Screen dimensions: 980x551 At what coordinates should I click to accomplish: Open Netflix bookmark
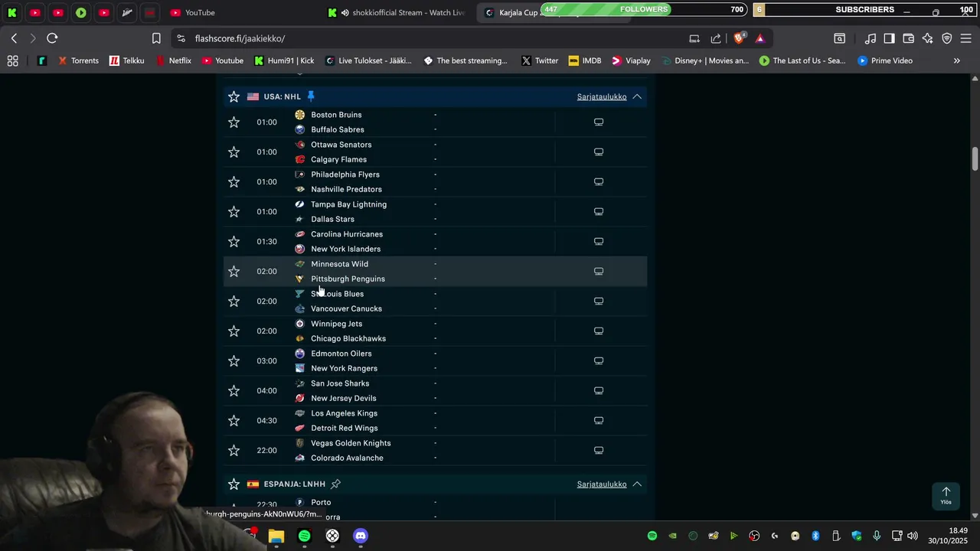(173, 60)
